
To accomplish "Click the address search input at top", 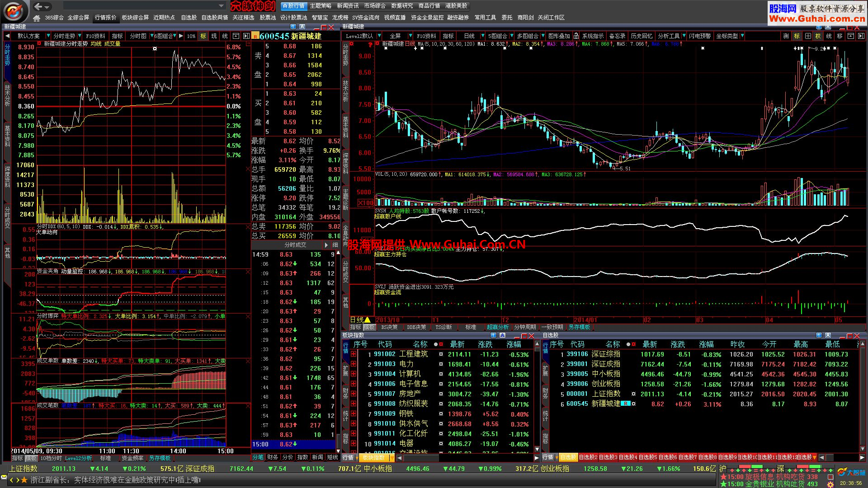I will [x=144, y=6].
